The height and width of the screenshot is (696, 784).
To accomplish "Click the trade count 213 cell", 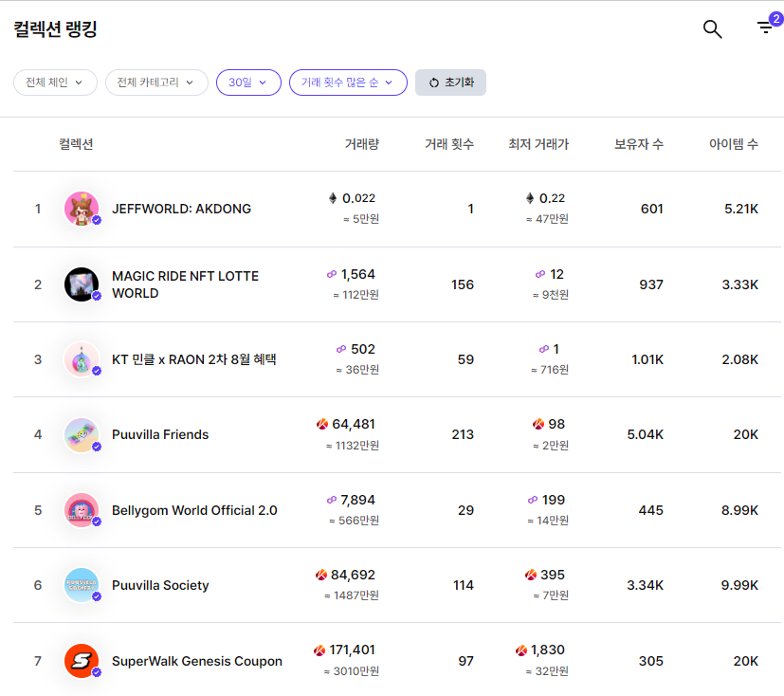I will click(463, 434).
